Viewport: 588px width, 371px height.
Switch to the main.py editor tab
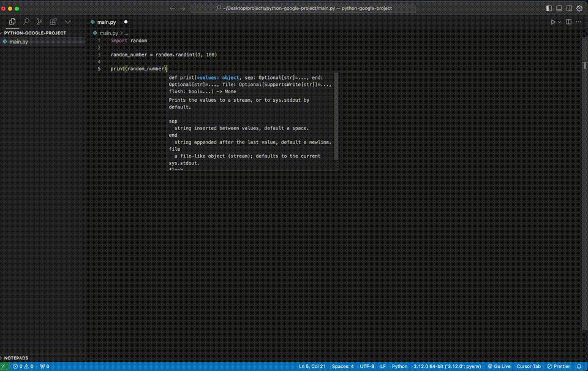(x=106, y=22)
